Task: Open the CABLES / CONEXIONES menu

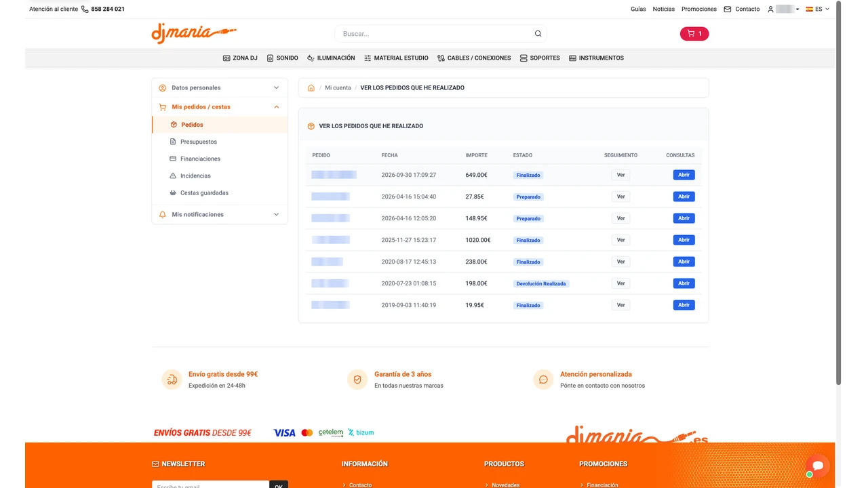Action: [x=474, y=58]
